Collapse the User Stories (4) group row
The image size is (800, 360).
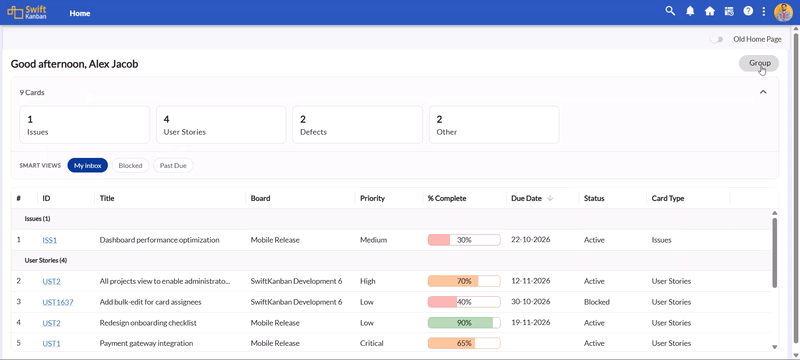point(390,260)
